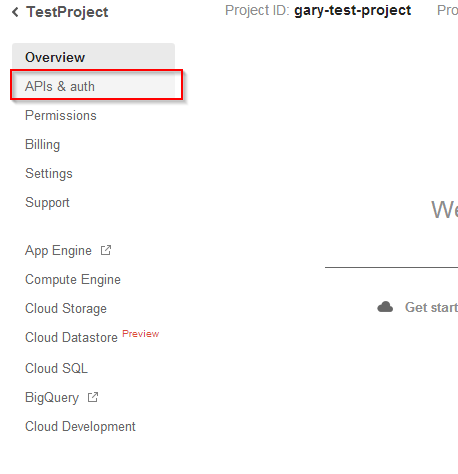Click the red Preview label
The image size is (458, 474).
(141, 334)
